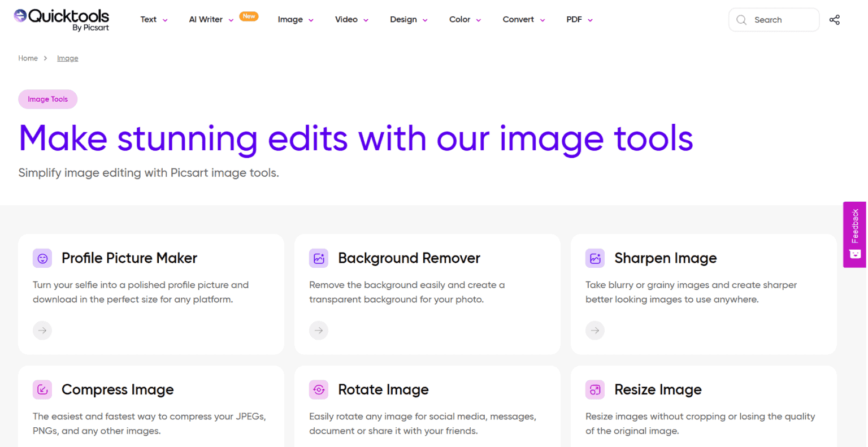Open Compress Image title
This screenshot has height=447, width=868.
pos(118,389)
